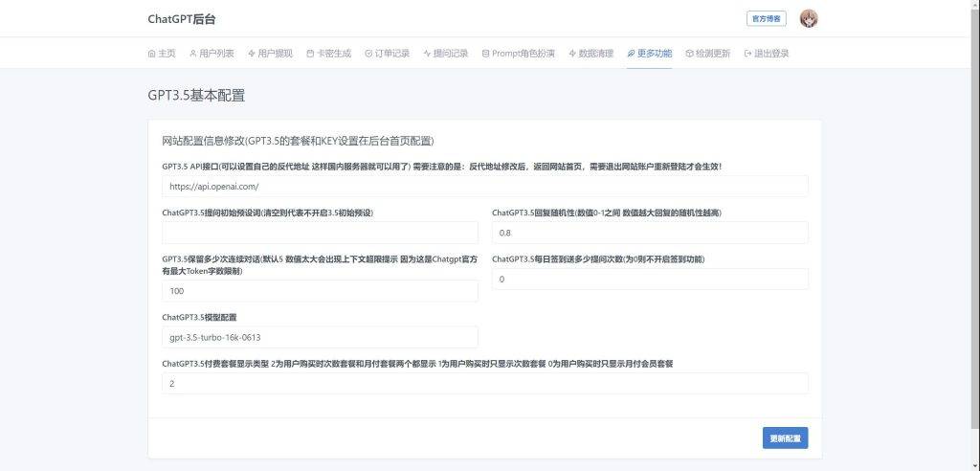Click the ChatGPT后台 site title

[x=182, y=19]
